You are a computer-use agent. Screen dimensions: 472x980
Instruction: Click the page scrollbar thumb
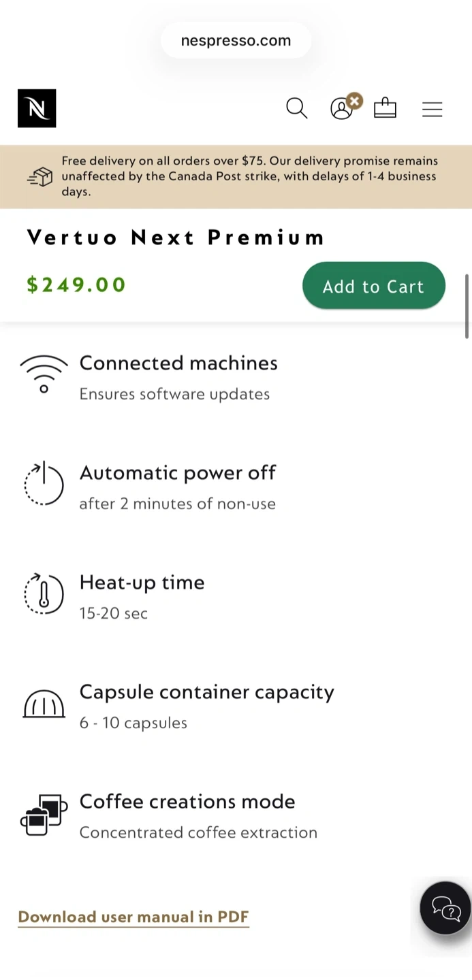tap(467, 306)
